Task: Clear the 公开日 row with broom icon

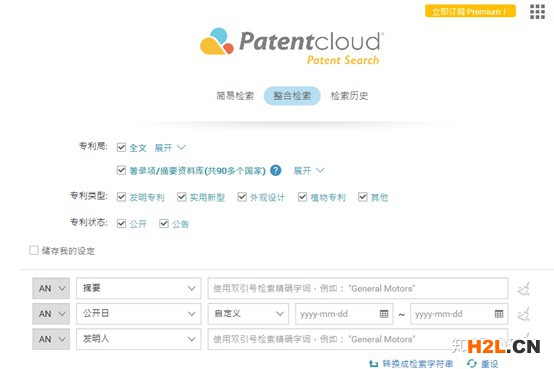Action: tap(524, 314)
